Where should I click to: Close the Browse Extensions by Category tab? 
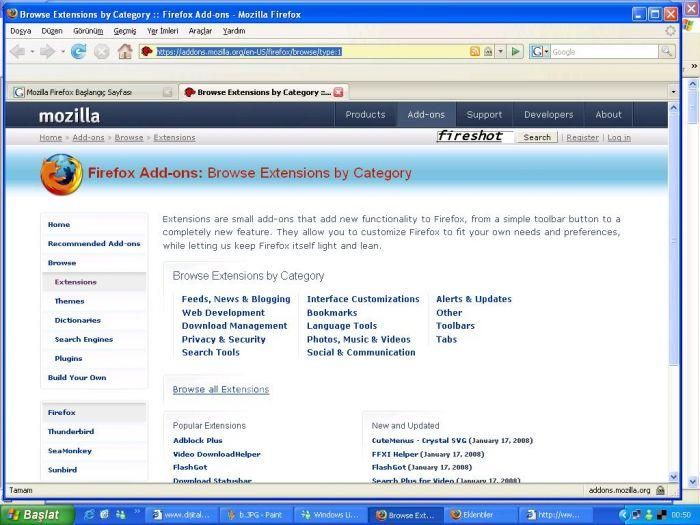pos(339,92)
